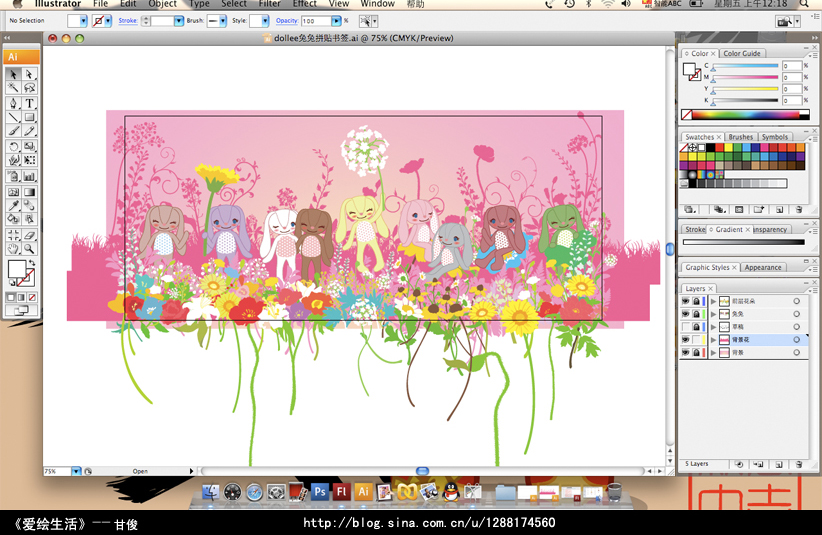Select the Paintbrush tool
The width and height of the screenshot is (822, 535).
(x=14, y=130)
